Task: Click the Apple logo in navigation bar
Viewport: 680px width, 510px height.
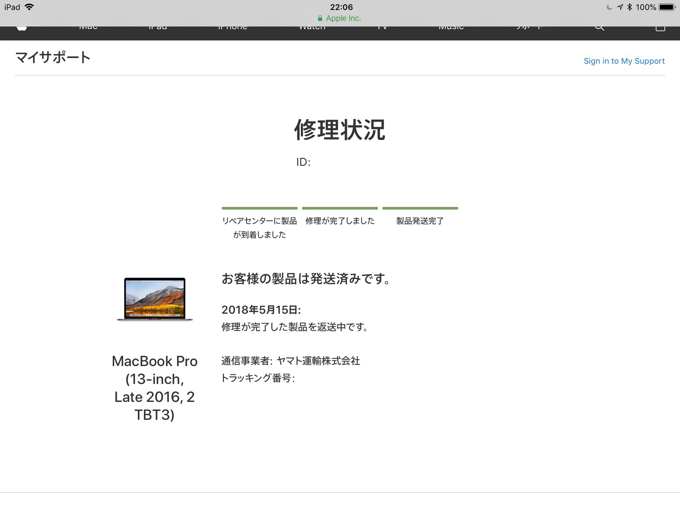Action: [22, 28]
